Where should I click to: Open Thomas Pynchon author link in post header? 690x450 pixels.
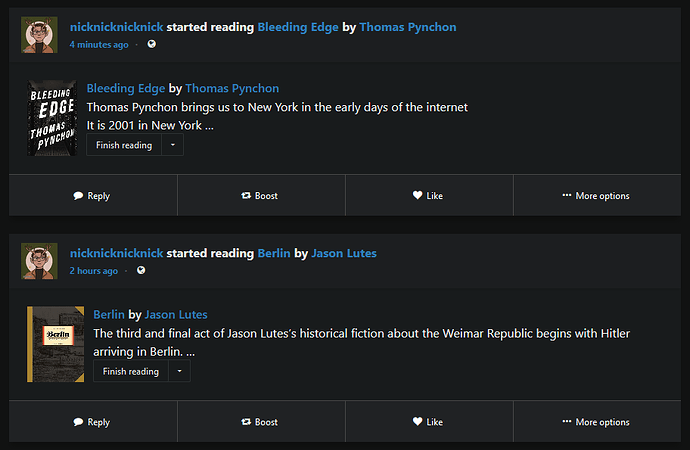[406, 27]
